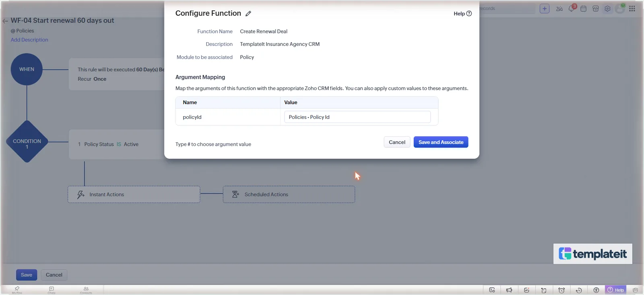Image resolution: width=644 pixels, height=295 pixels.
Task: Open the settings gear icon
Action: 608,8
